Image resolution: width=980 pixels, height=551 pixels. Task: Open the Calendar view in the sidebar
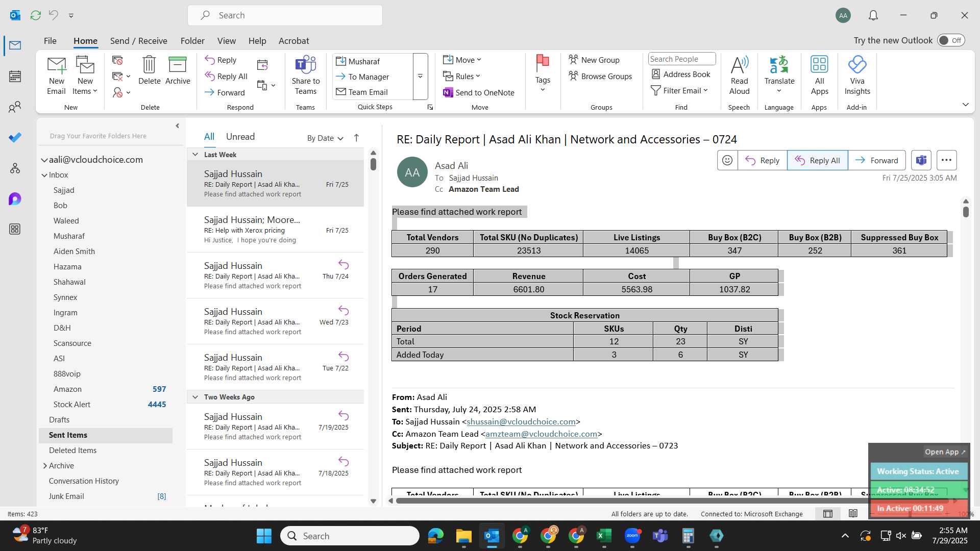pos(15,77)
